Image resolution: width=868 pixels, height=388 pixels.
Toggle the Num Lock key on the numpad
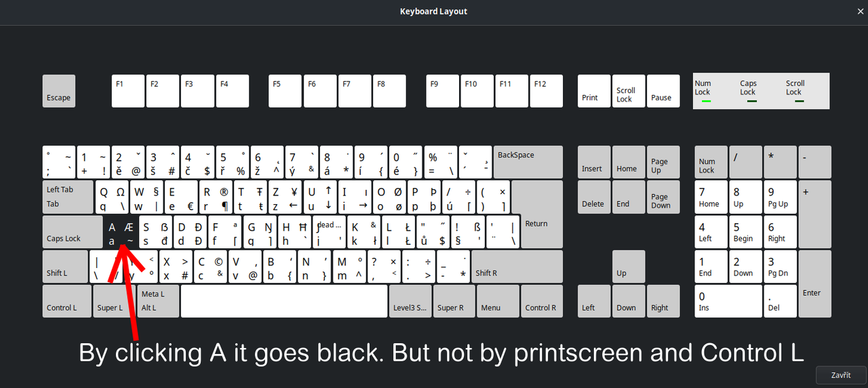(x=711, y=162)
